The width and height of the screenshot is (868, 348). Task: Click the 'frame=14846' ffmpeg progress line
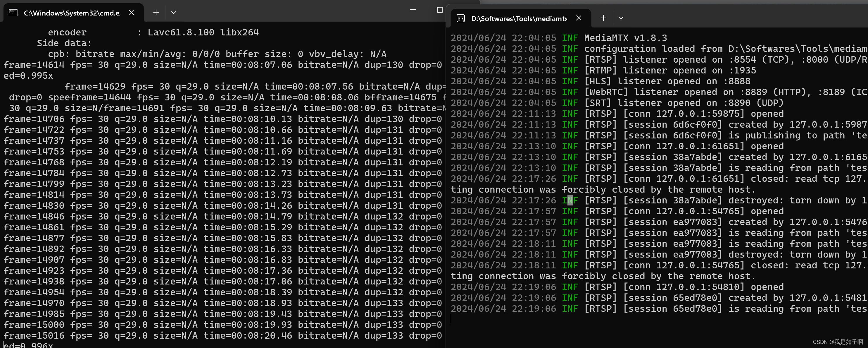pyautogui.click(x=222, y=217)
